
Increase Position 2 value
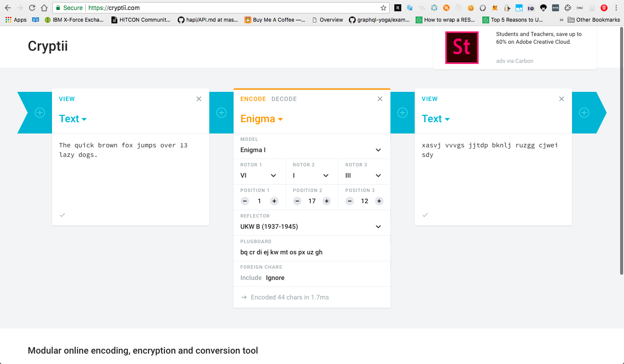coord(327,201)
